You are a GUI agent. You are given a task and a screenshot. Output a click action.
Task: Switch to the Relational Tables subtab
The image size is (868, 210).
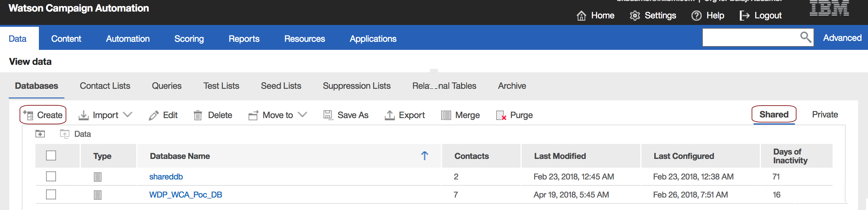[444, 86]
